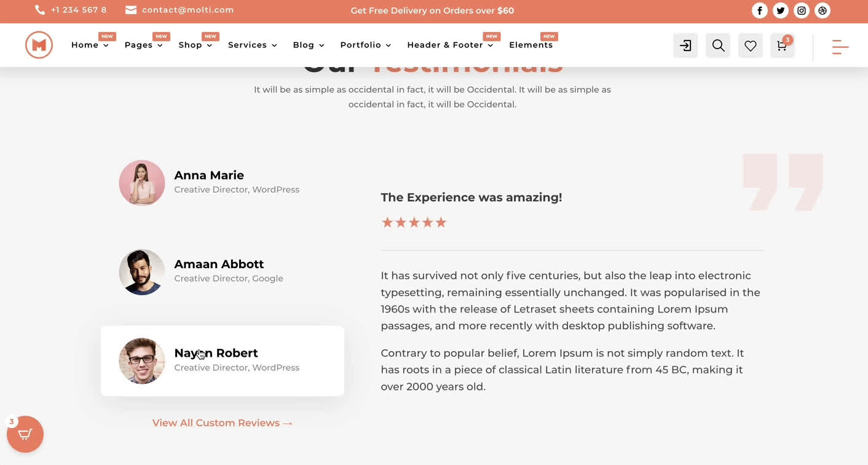The width and height of the screenshot is (868, 465).
Task: Click the floating cart button
Action: (x=25, y=434)
